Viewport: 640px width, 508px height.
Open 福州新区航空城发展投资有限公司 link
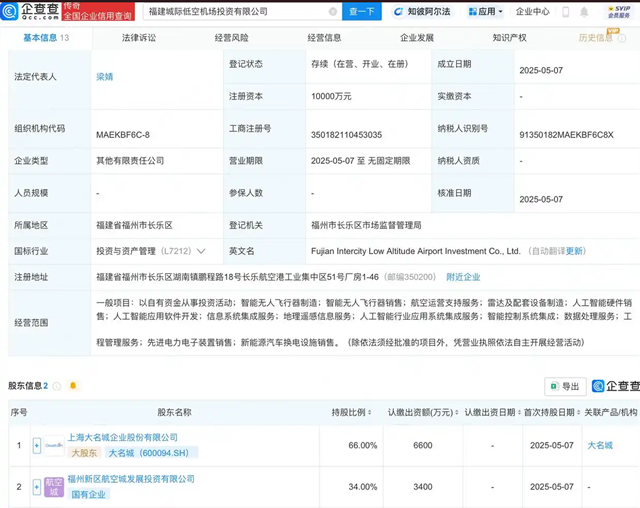(x=131, y=479)
